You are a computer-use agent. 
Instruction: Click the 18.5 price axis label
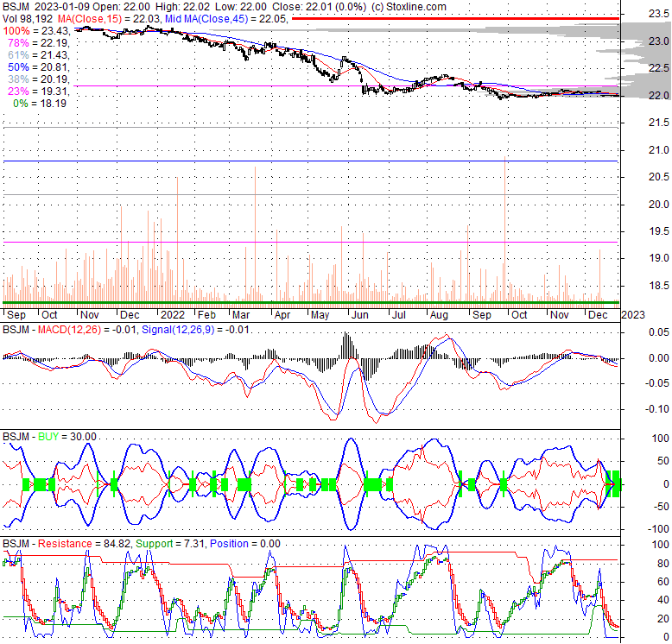coord(658,286)
